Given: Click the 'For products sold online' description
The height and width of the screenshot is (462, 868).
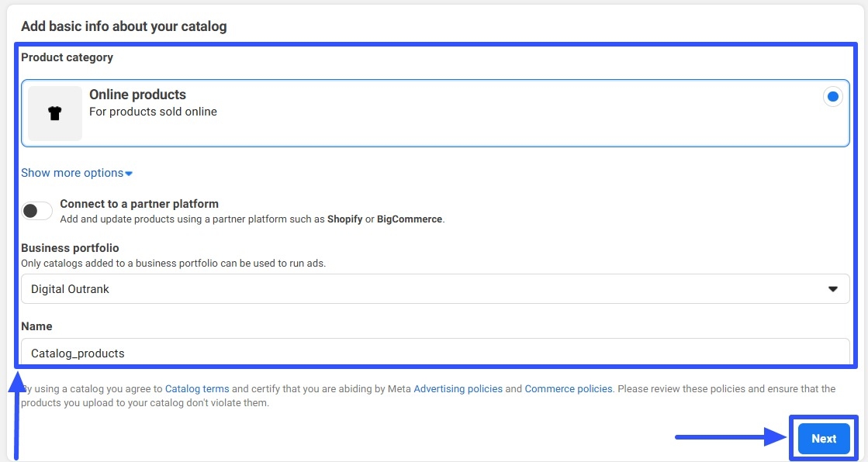Looking at the screenshot, I should coord(153,112).
